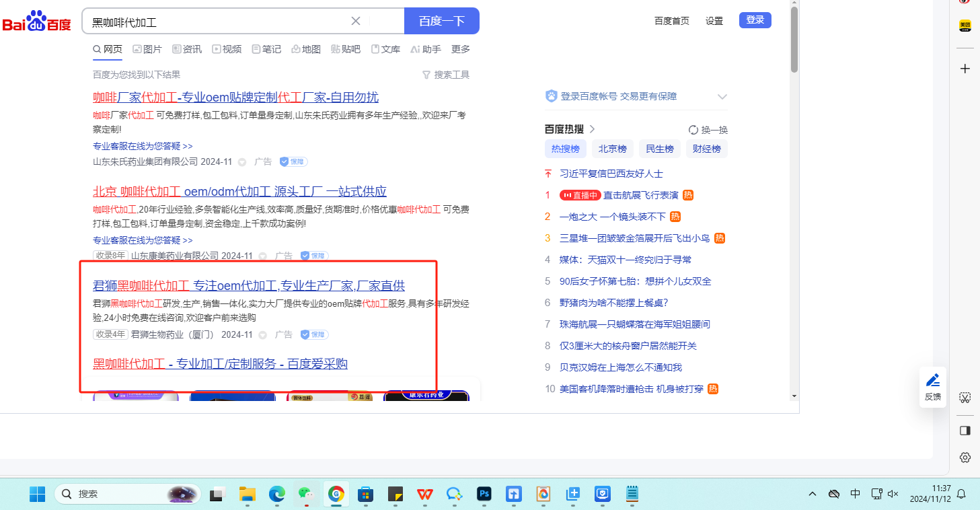Click the screenshot scissors icon in sidebar
The height and width of the screenshot is (510, 980).
coord(965,398)
